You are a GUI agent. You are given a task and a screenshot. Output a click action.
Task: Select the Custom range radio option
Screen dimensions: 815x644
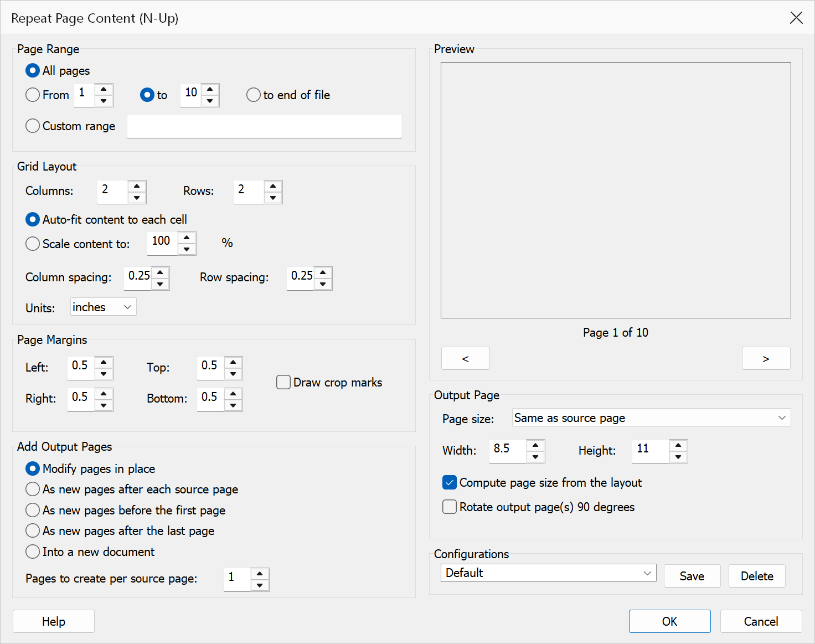[x=33, y=126]
